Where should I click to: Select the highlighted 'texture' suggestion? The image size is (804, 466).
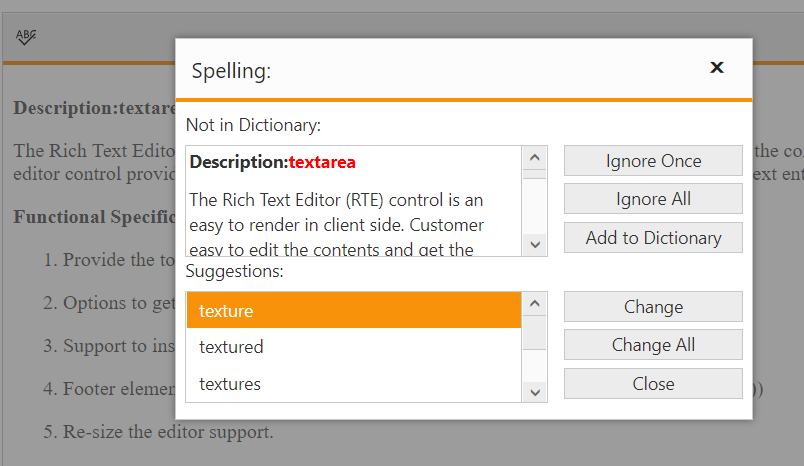point(353,311)
